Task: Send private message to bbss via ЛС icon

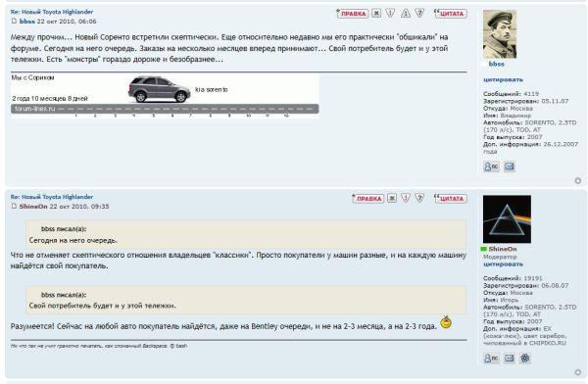Action: click(x=491, y=167)
